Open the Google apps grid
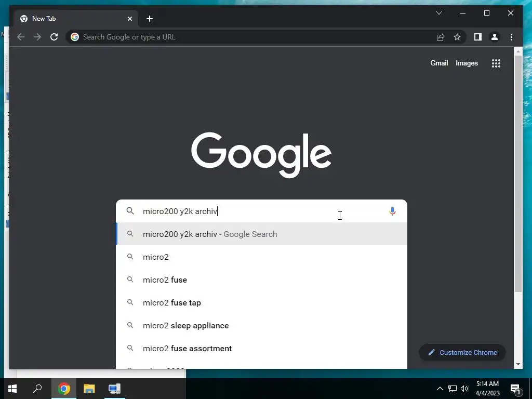 496,63
